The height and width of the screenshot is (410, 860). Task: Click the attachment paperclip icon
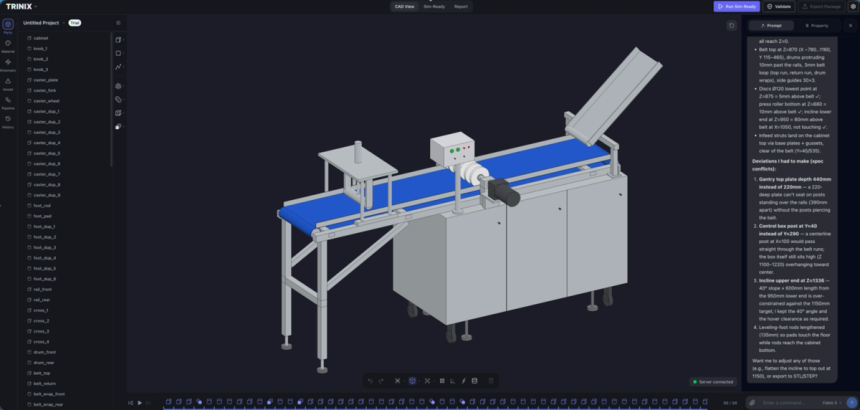click(752, 403)
